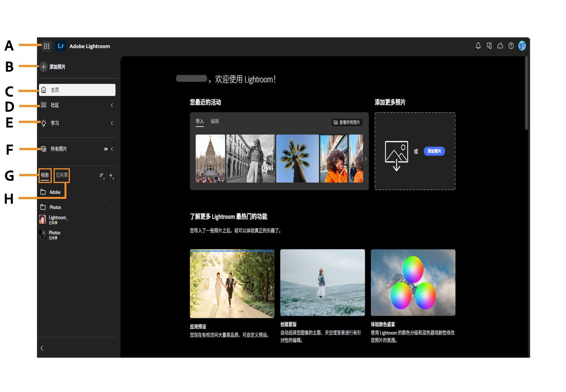Click the color wheels image under 体验颜色盛宴

(413, 282)
